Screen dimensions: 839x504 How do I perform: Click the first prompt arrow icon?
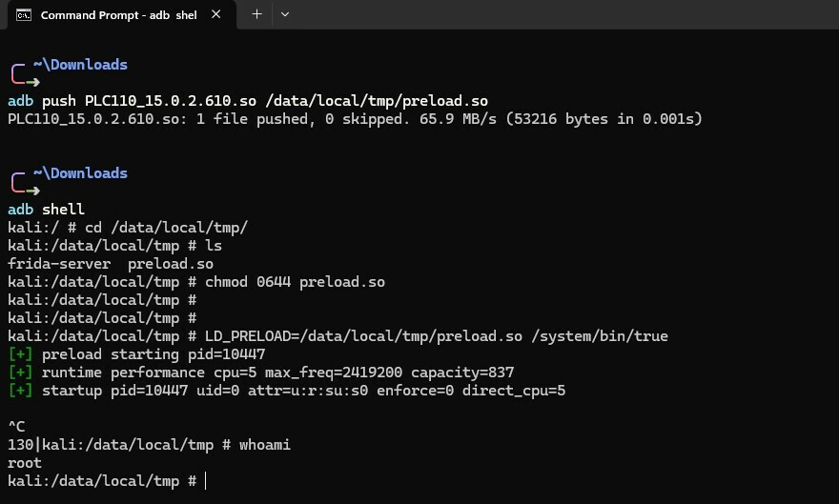[25, 75]
